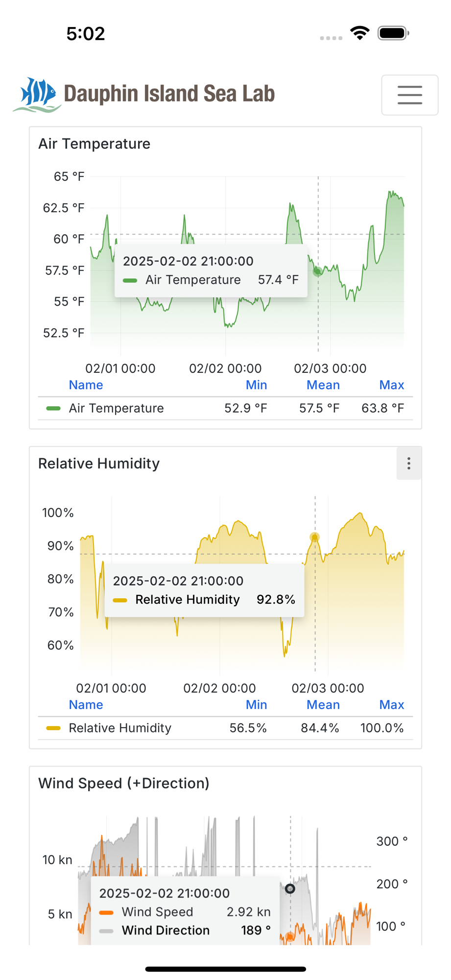This screenshot has width=451, height=980.
Task: Tap the Dauphin Island Sea Lab fish logo
Action: coord(37,95)
